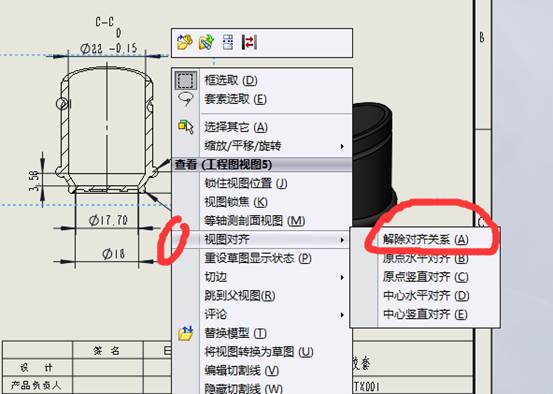Choose 原点水平对齐 (B) in the submenu
The image size is (553, 394).
tap(426, 258)
